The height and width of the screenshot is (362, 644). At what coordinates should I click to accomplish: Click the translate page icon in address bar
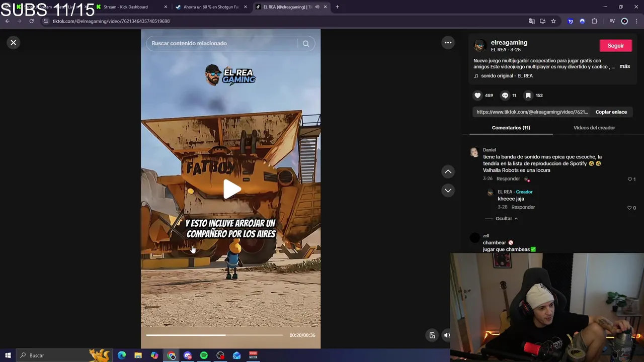click(532, 21)
